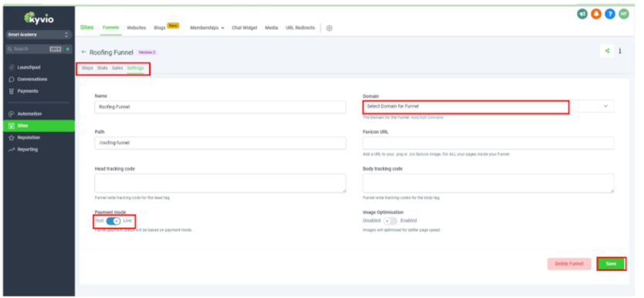
Task: Open the Websites tab
Action: 137,28
